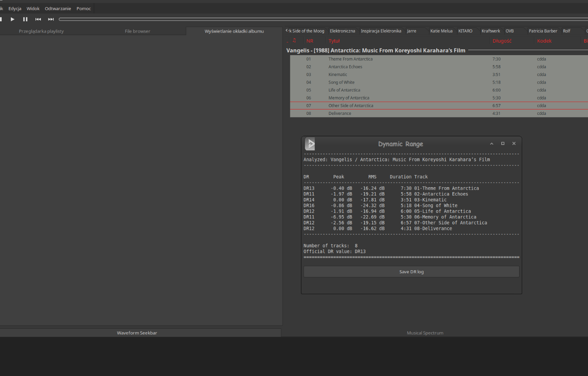Skip to the next track
Viewport: 588px width, 376px height.
coord(51,19)
